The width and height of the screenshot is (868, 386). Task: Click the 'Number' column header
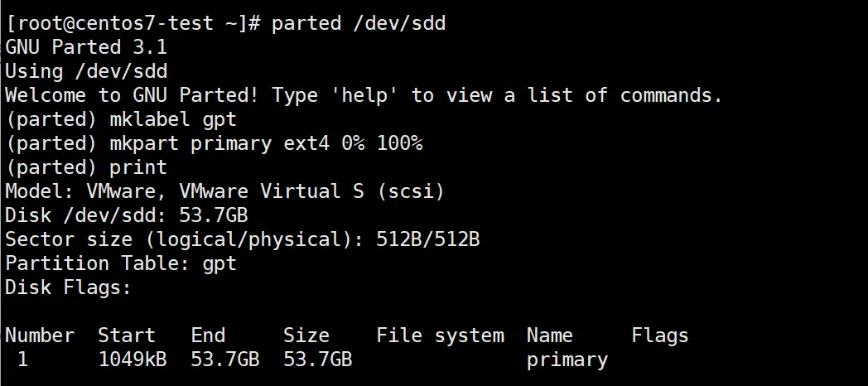click(40, 335)
